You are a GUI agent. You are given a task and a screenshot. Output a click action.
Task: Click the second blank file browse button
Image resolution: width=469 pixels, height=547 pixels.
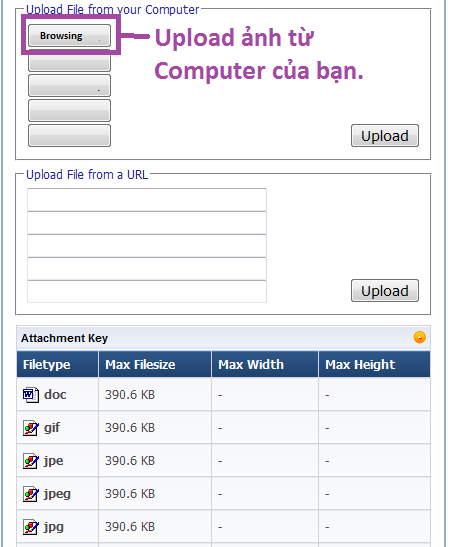(x=69, y=61)
